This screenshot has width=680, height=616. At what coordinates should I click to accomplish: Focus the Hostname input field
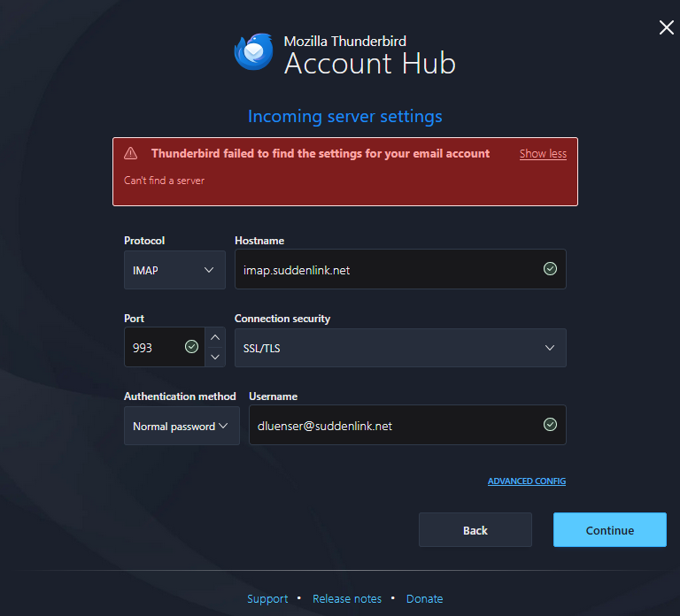[400, 269]
